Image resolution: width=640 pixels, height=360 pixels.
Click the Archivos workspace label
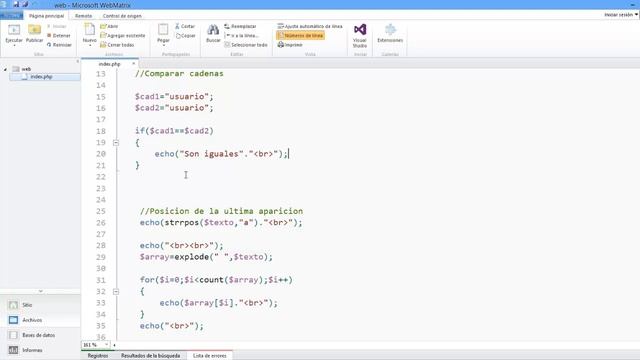(32, 320)
